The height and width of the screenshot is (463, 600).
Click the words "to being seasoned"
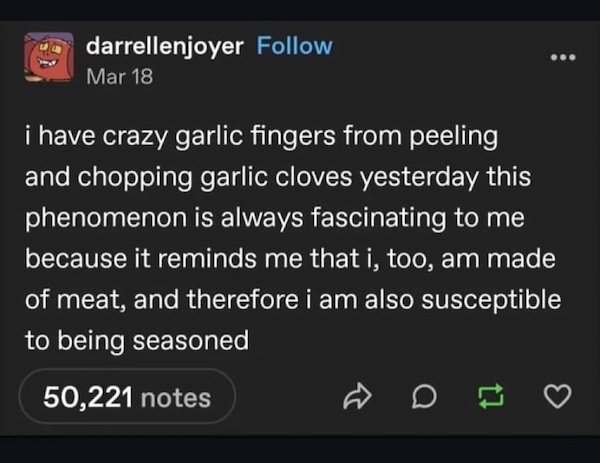(135, 341)
